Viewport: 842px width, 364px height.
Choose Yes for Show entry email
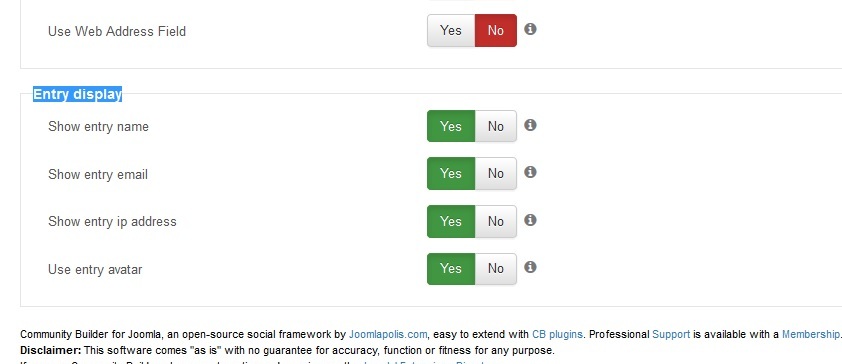451,173
